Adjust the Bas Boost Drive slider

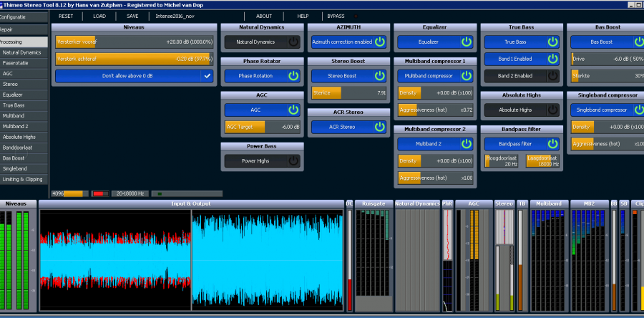(x=607, y=59)
